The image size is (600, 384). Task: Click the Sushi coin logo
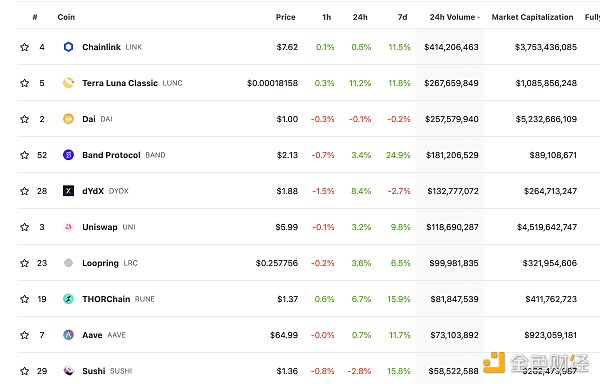click(x=68, y=371)
